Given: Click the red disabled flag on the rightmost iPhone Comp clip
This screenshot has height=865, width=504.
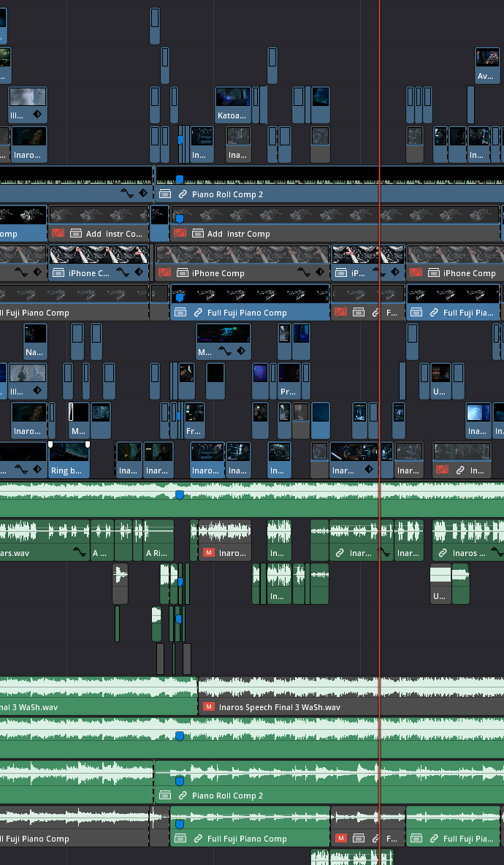Looking at the screenshot, I should (x=416, y=273).
